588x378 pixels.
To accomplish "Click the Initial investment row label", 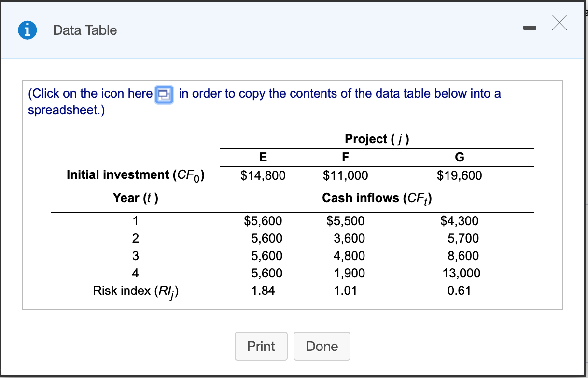I will (136, 175).
